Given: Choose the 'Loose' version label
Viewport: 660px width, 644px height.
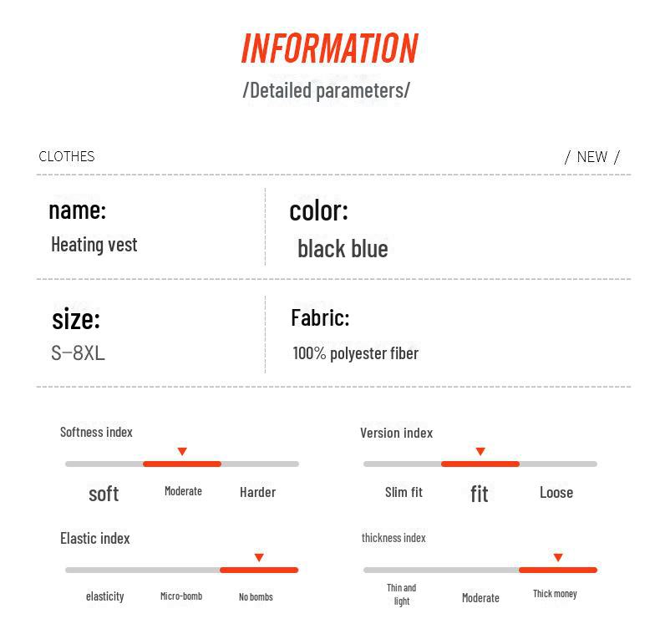Looking at the screenshot, I should 556,492.
